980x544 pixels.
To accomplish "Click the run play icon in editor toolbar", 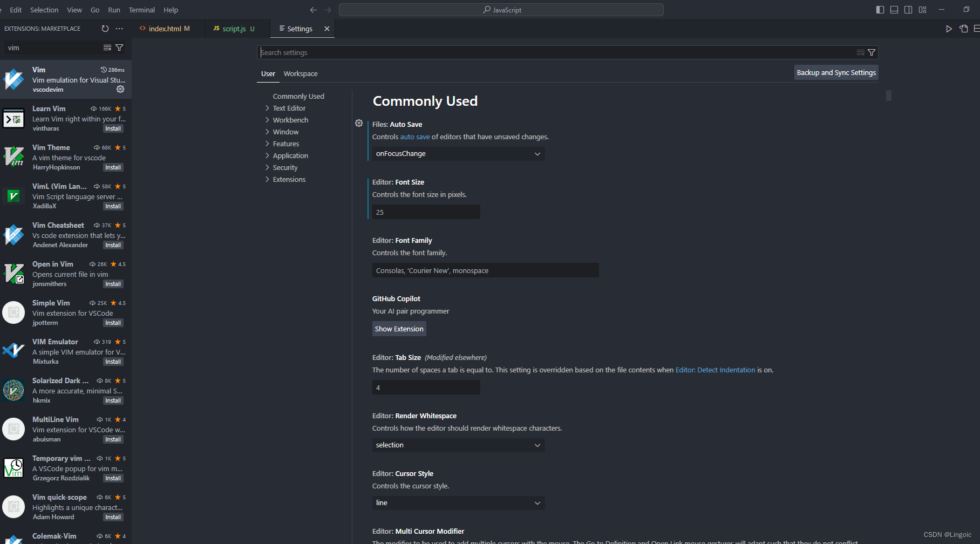I will [x=949, y=29].
